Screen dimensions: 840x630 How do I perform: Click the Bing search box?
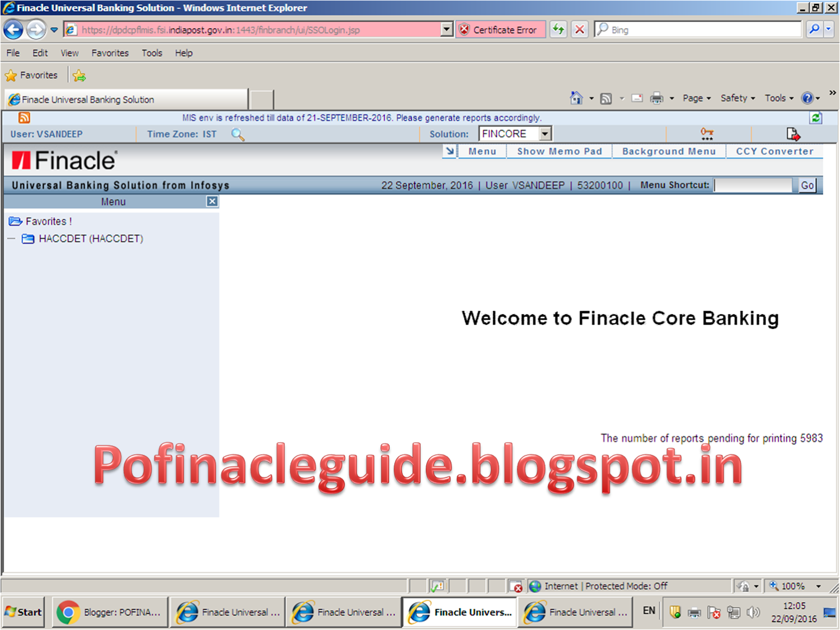(698, 30)
